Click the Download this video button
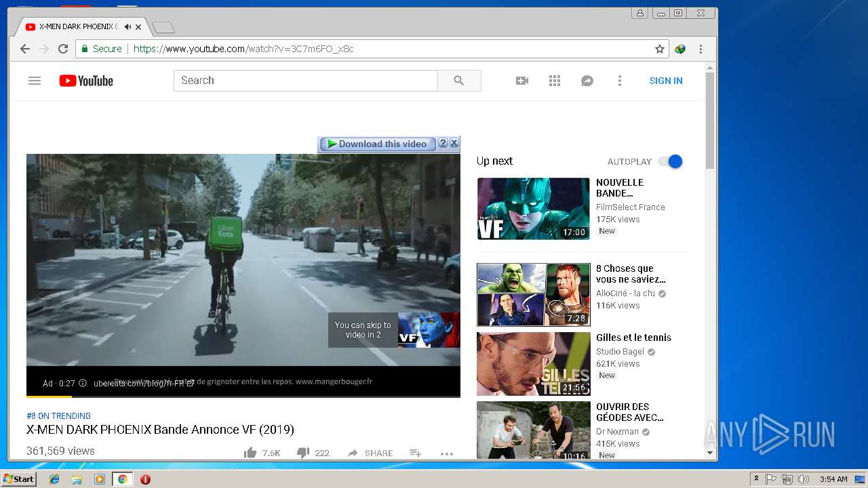 click(377, 144)
